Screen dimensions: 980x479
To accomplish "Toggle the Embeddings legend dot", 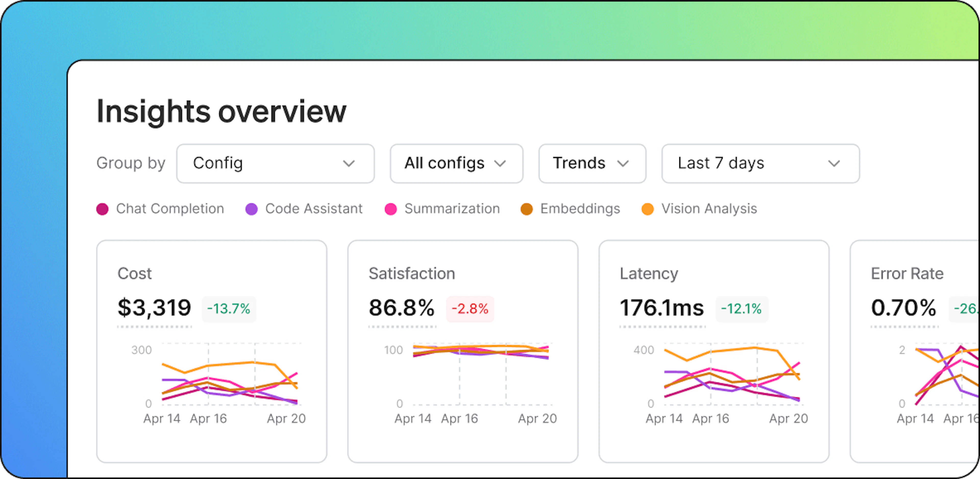I will 526,209.
